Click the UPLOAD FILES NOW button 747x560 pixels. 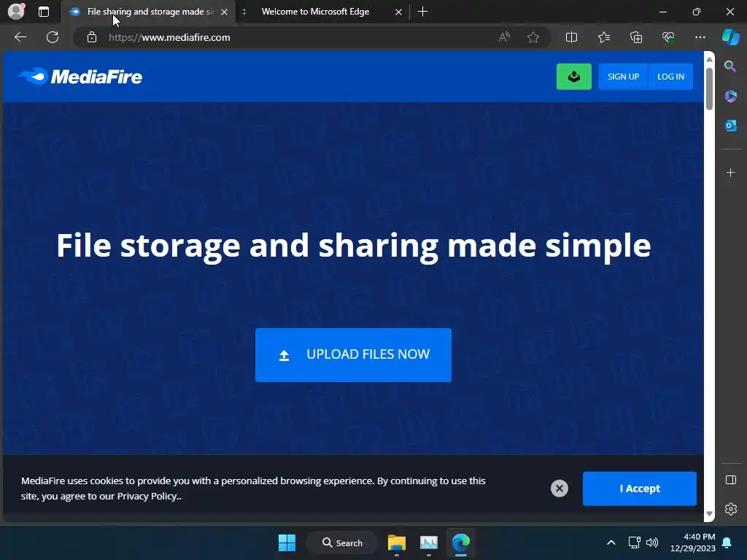[353, 355]
